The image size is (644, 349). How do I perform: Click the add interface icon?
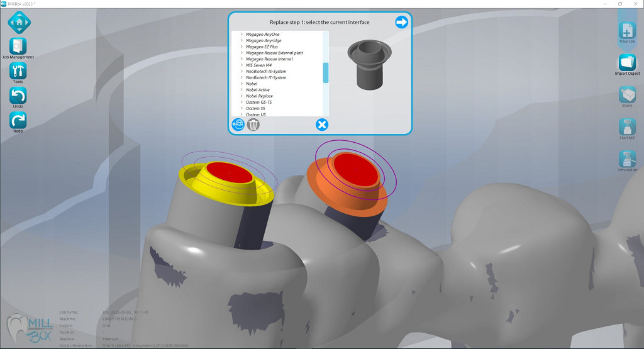pos(238,125)
